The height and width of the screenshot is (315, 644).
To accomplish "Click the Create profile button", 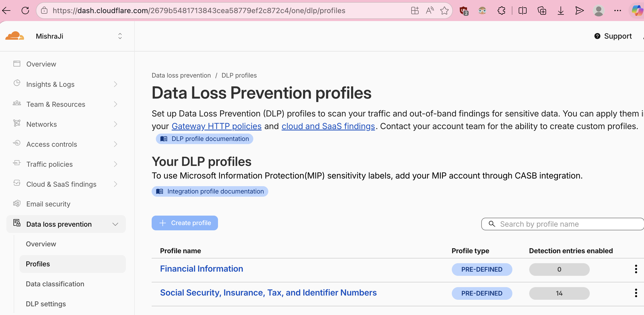I will coord(185,223).
